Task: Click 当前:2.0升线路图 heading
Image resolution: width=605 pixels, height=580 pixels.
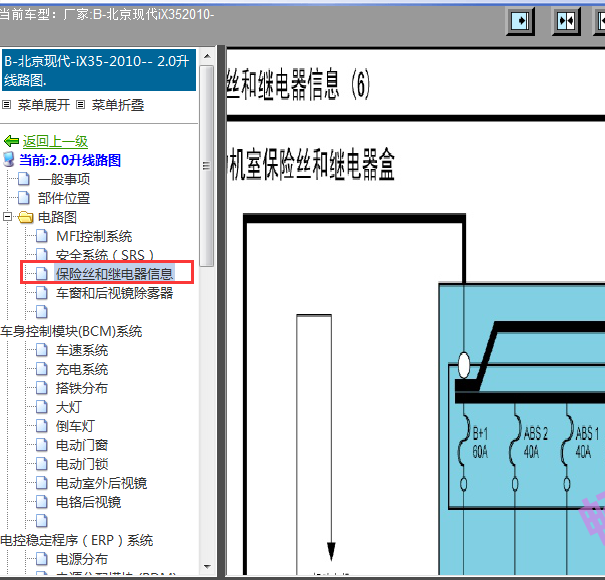Action: pos(70,160)
